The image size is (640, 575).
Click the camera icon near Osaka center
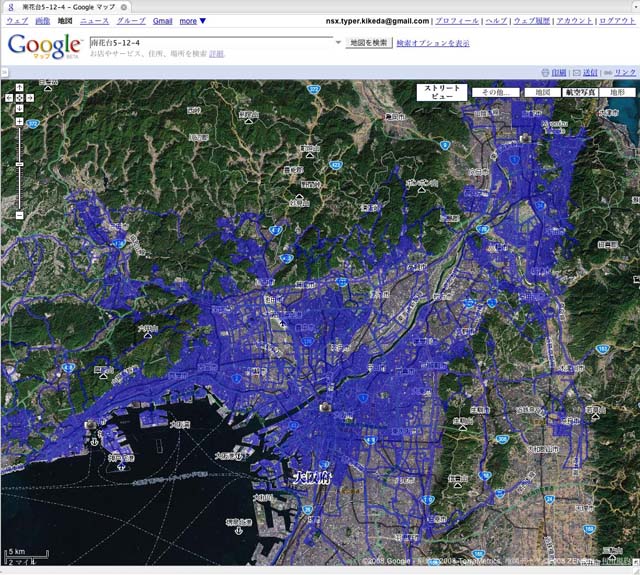point(325,407)
